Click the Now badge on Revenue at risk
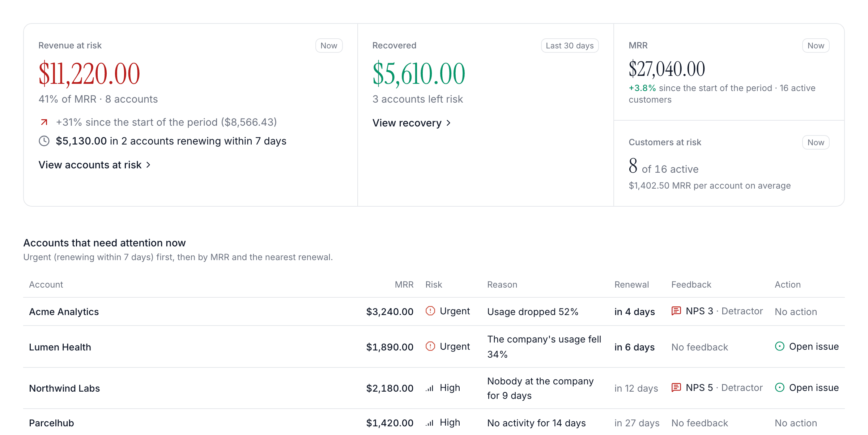The height and width of the screenshot is (435, 868). [329, 46]
